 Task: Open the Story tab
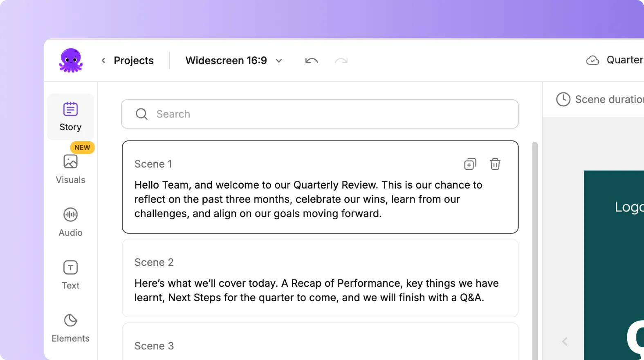click(x=70, y=117)
